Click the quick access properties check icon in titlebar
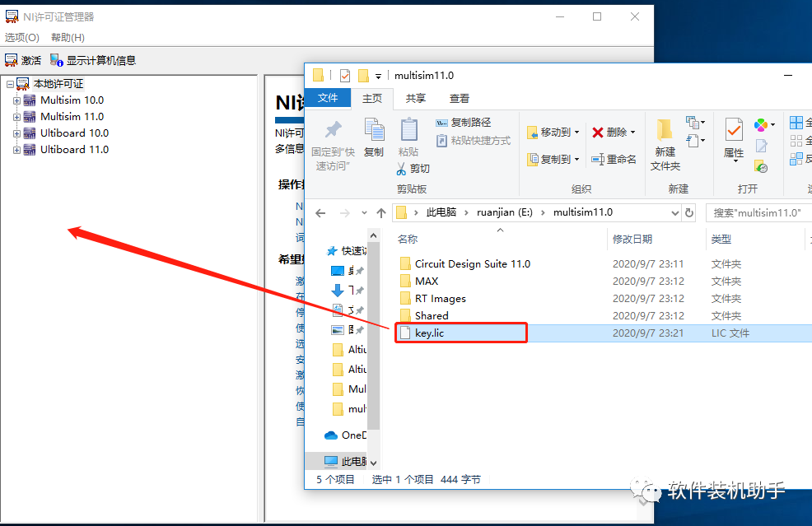Screen dimensions: 812x526 (x=345, y=76)
